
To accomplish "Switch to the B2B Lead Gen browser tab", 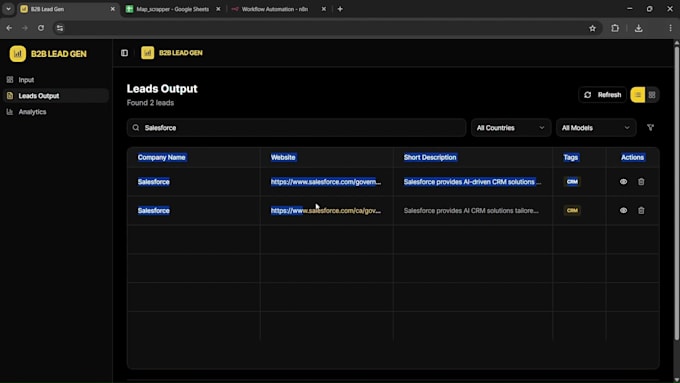I will click(x=67, y=9).
